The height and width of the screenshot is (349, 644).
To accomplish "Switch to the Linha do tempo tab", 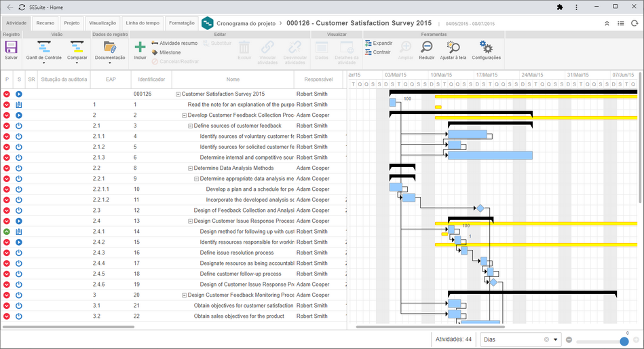I will coord(143,23).
